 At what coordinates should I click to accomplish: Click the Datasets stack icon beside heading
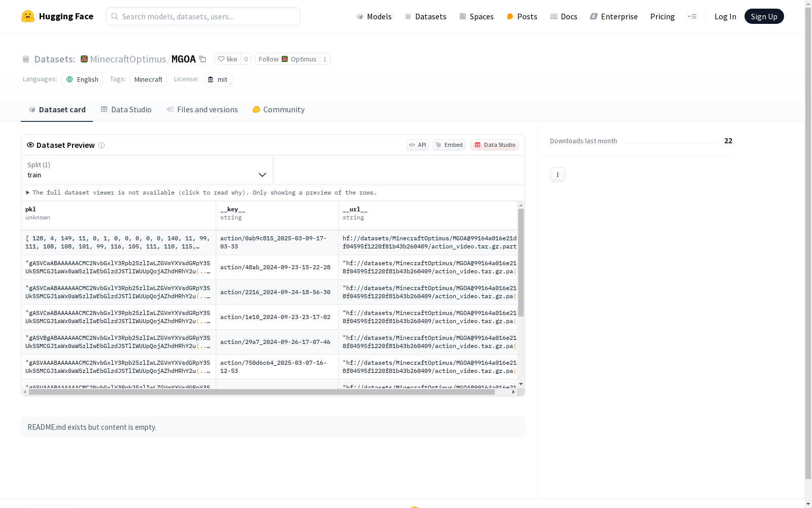click(26, 59)
